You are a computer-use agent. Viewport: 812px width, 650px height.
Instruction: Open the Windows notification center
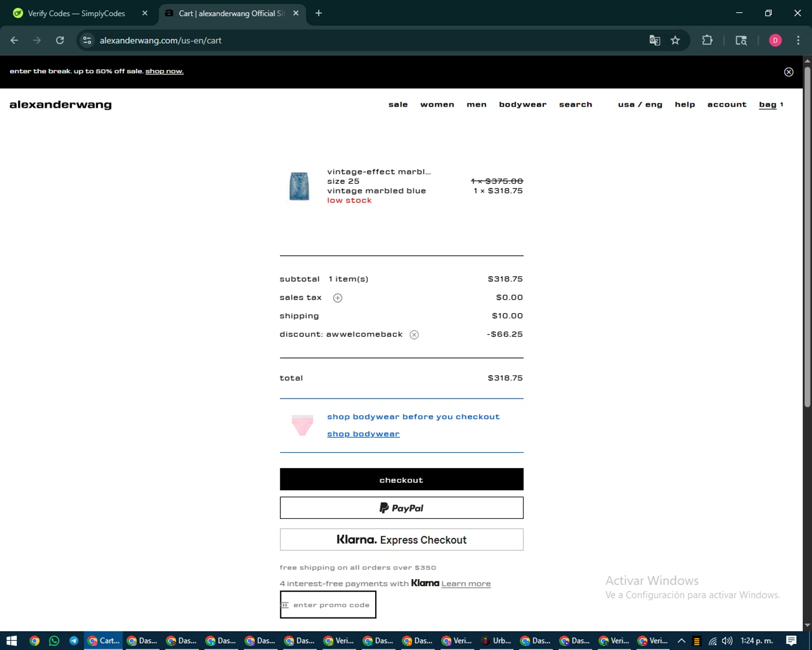coord(791,641)
